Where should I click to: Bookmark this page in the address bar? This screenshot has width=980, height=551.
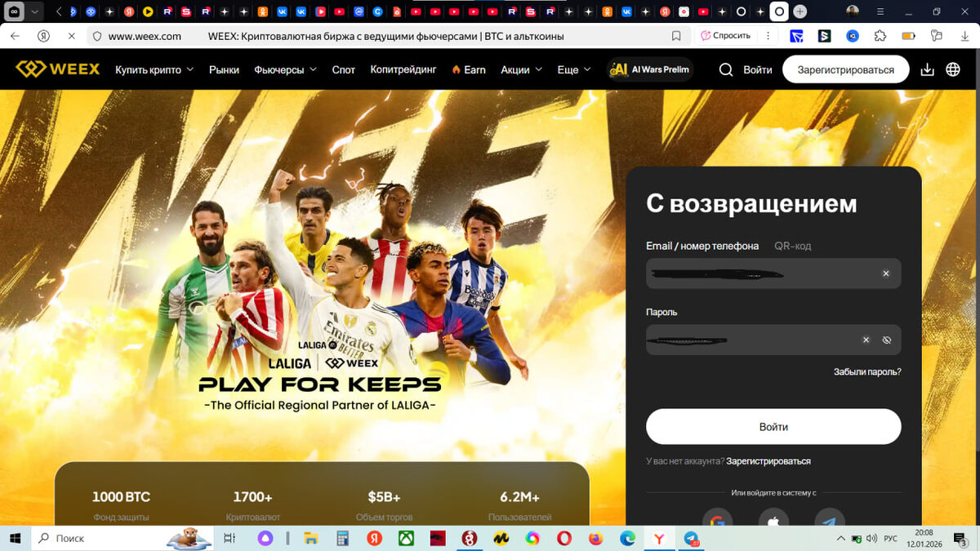[676, 36]
